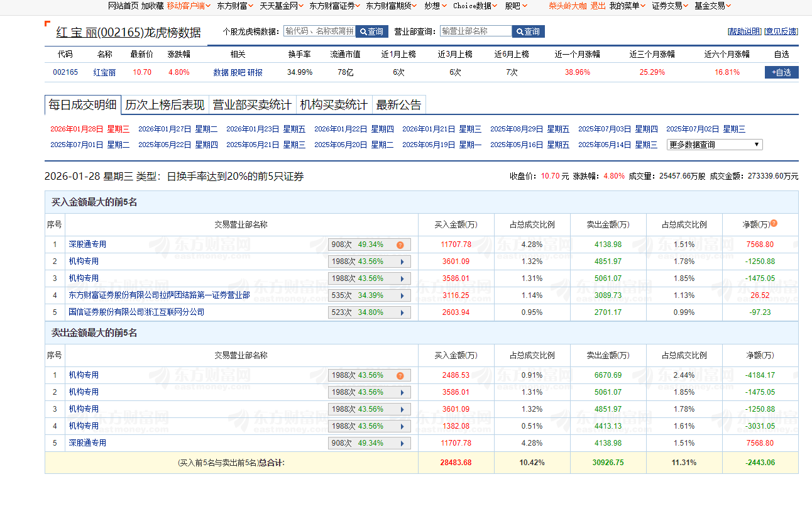Click 查询 search button beside 营业部查询 field
The height and width of the screenshot is (506, 812).
pyautogui.click(x=528, y=31)
